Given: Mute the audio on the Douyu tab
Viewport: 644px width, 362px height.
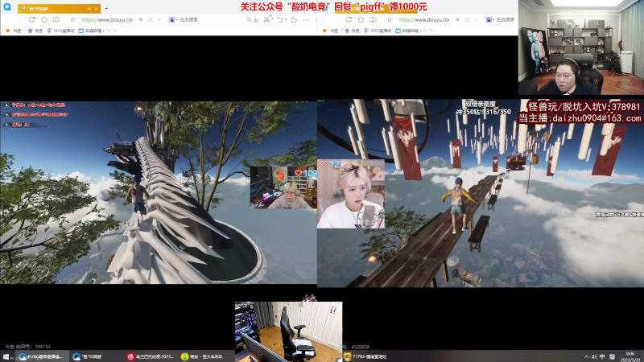Looking at the screenshot, I should pyautogui.click(x=89, y=8).
